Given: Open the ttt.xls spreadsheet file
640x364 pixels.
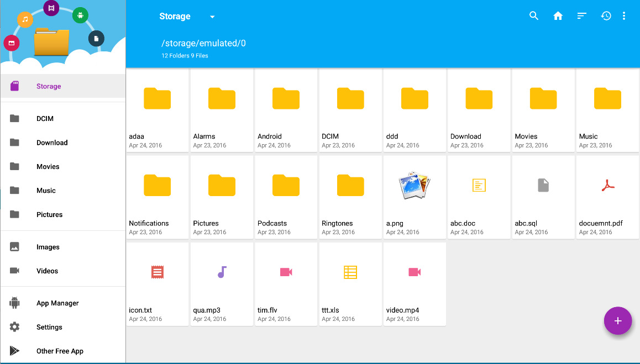Looking at the screenshot, I should click(x=350, y=283).
